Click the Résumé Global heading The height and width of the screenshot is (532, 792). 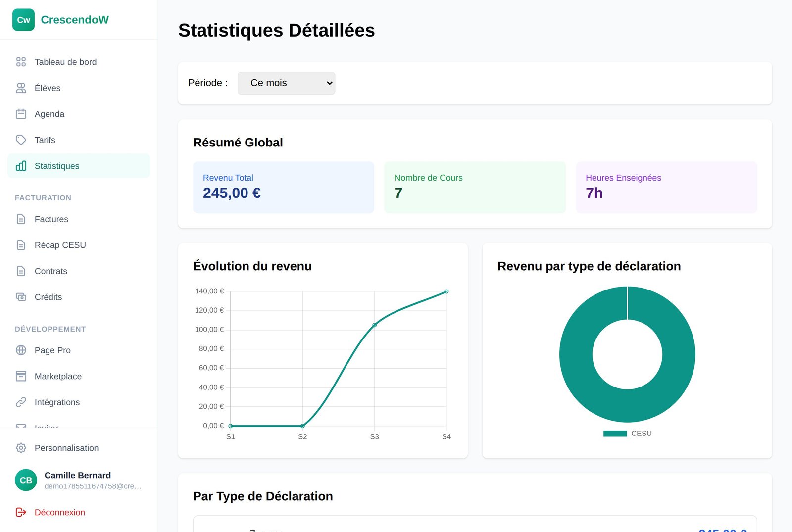238,143
